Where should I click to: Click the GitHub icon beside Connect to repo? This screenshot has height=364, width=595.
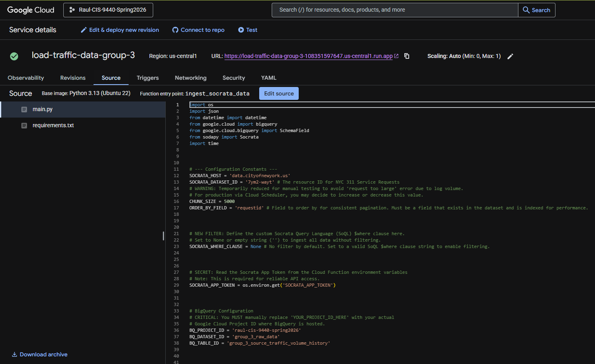coord(175,30)
